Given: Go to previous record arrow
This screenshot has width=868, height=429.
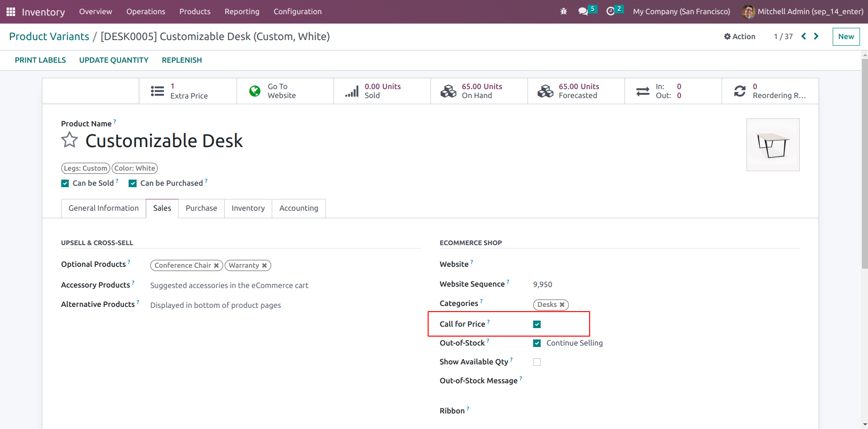Looking at the screenshot, I should tap(804, 36).
